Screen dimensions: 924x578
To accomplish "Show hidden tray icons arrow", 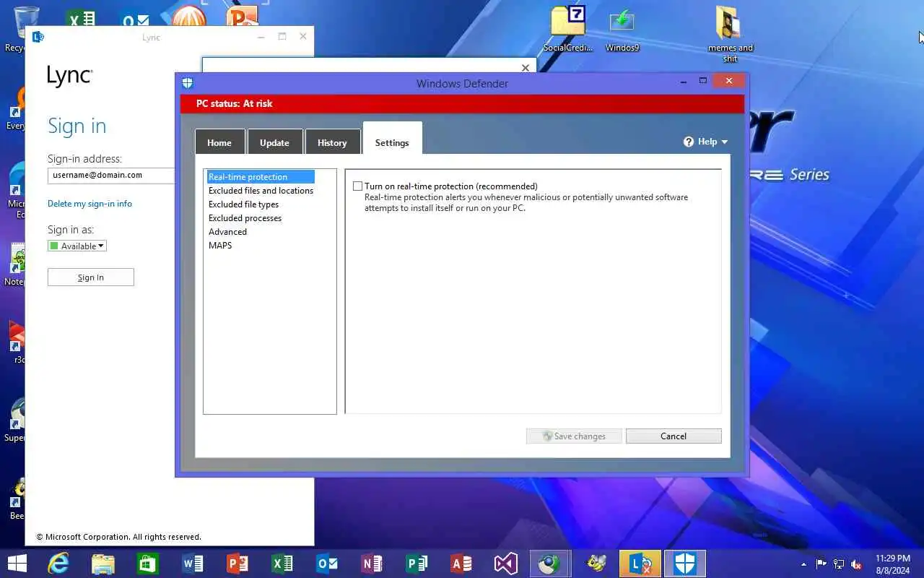I will 803,564.
